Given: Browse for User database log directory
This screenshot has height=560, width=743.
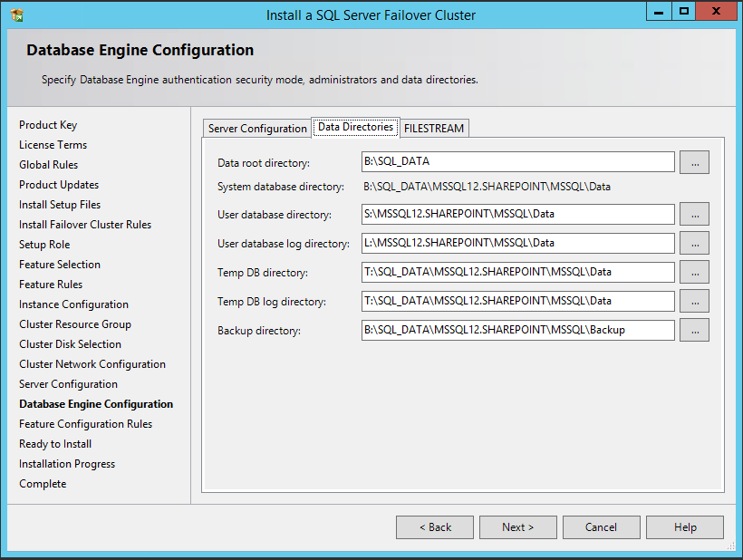Looking at the screenshot, I should pos(694,243).
